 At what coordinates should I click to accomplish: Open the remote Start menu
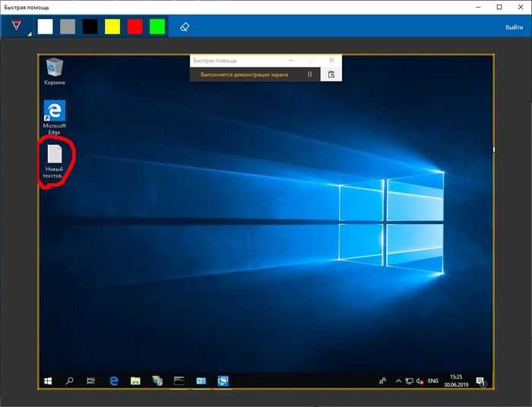coord(48,381)
